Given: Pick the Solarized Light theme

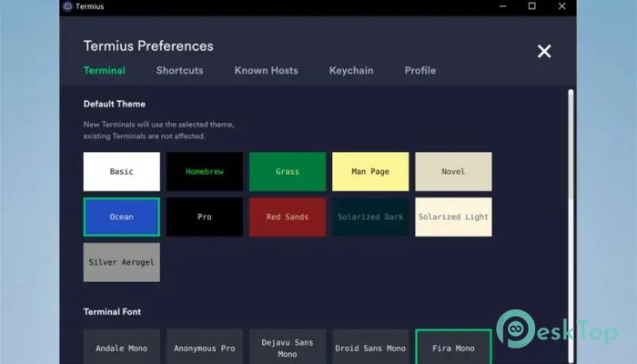Looking at the screenshot, I should click(x=453, y=217).
